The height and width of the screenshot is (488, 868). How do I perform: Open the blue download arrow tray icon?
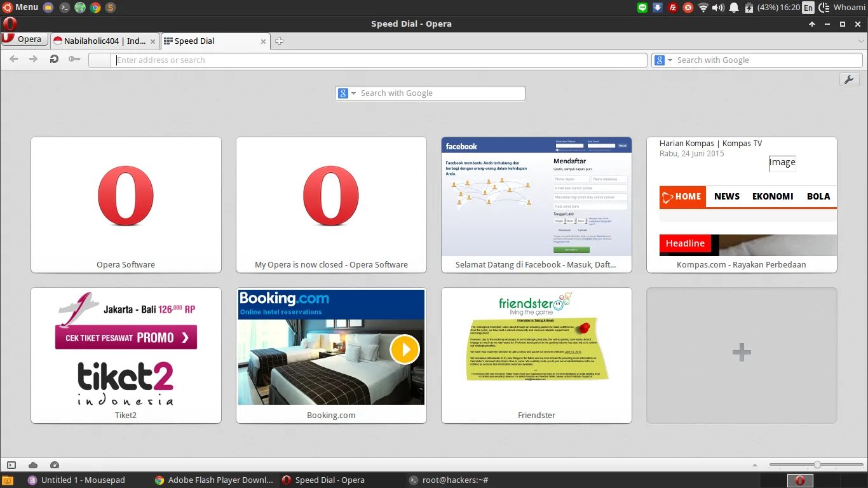(x=658, y=8)
